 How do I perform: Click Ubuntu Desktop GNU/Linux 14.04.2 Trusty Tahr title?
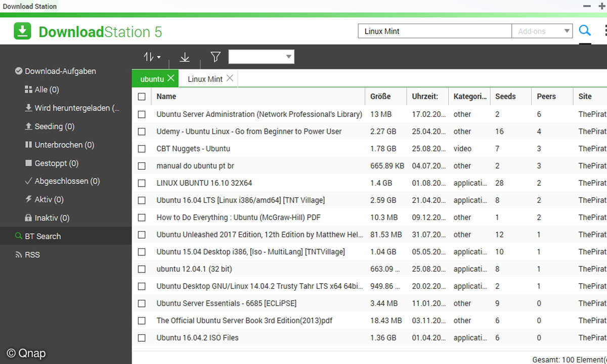259,286
